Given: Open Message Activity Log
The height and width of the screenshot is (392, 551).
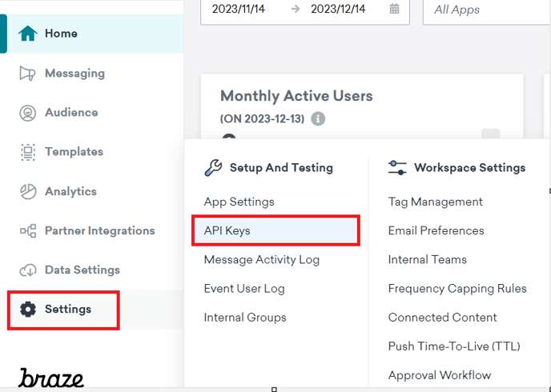Looking at the screenshot, I should pyautogui.click(x=261, y=260).
